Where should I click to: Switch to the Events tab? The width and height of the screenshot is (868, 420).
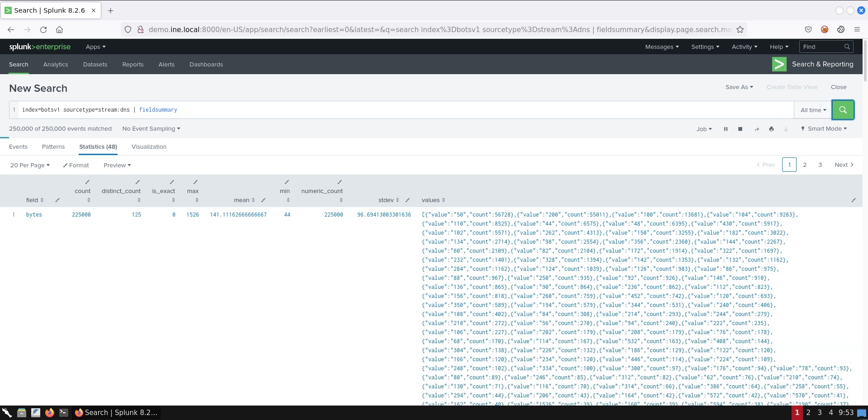(18, 147)
